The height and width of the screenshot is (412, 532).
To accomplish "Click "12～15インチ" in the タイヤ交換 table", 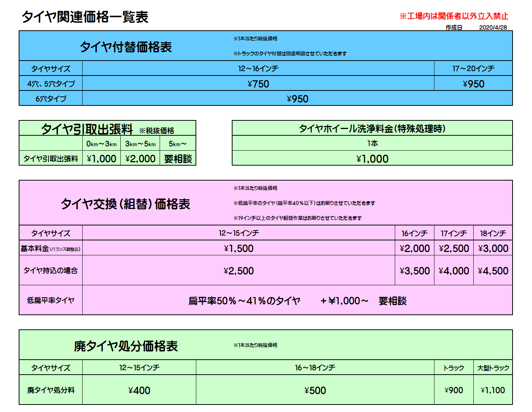I will click(x=239, y=233).
